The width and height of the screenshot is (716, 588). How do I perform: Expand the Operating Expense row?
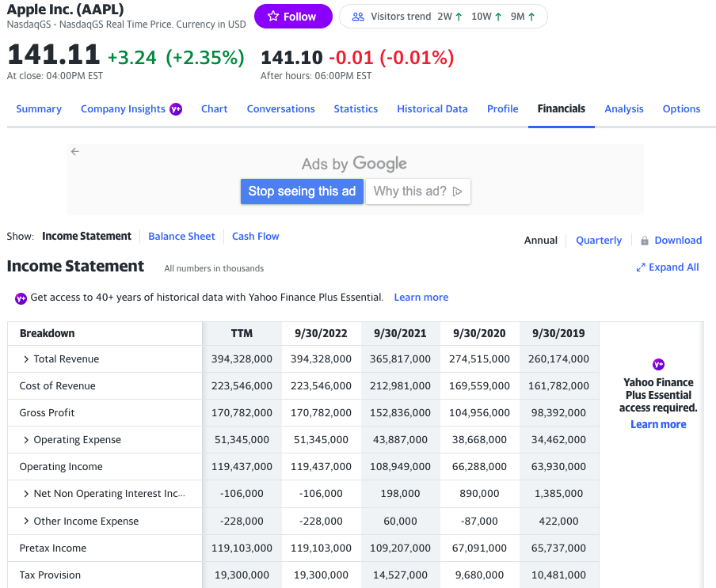26,440
